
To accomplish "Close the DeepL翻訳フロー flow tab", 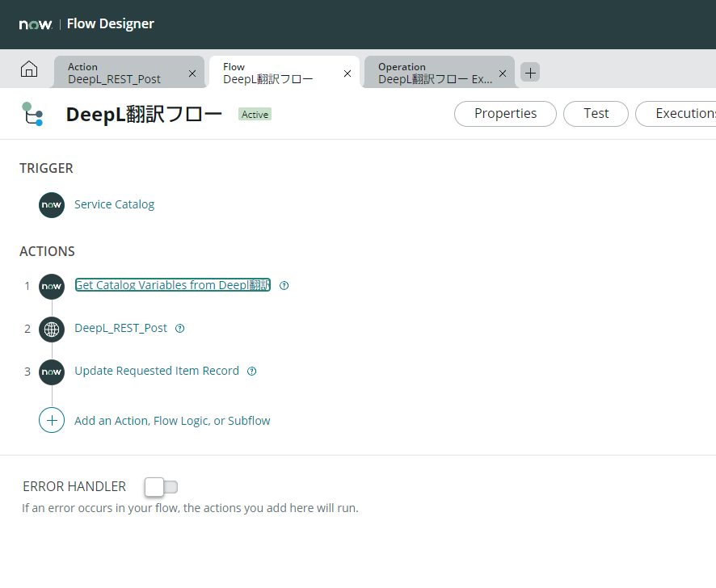I will 347,73.
